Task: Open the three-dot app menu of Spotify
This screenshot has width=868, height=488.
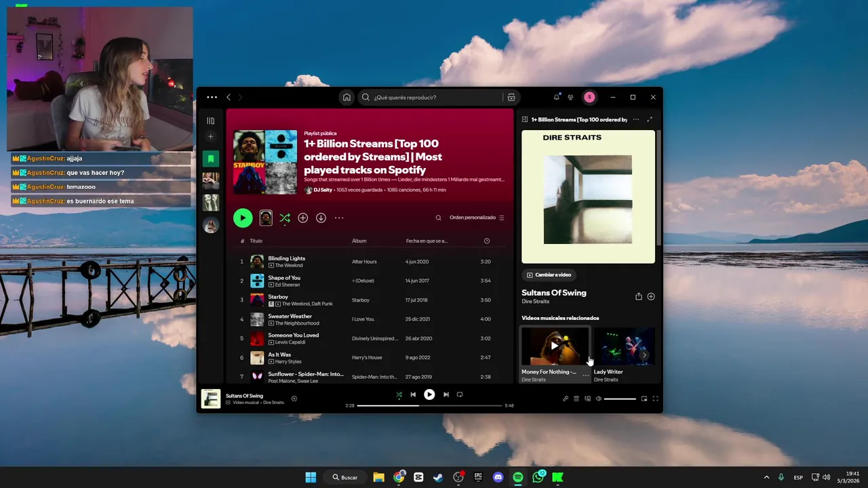Action: click(x=212, y=97)
